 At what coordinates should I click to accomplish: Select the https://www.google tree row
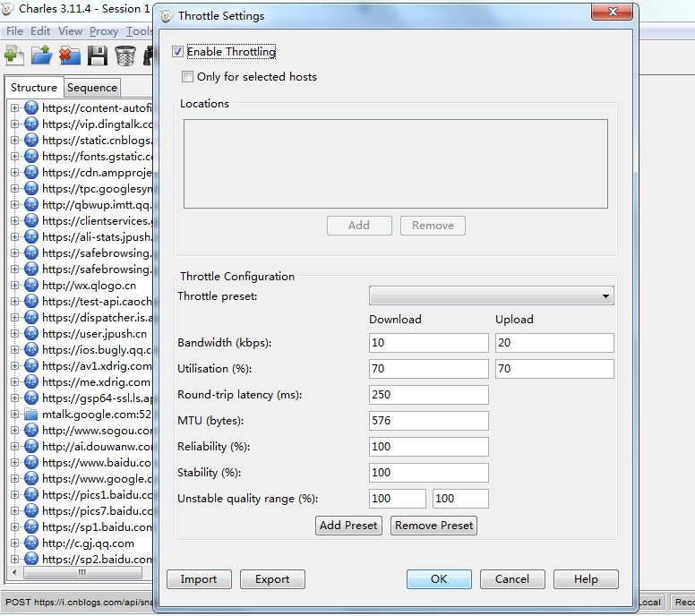[x=97, y=479]
